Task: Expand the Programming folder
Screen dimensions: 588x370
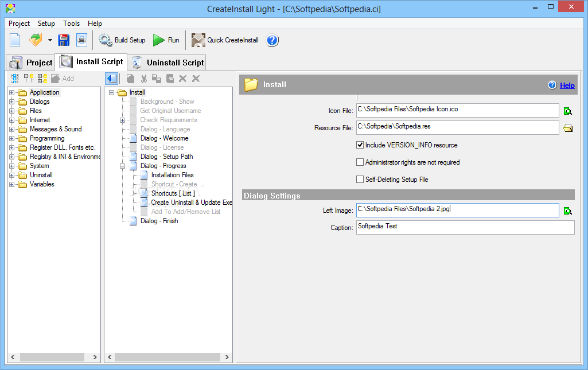Action: 11,138
